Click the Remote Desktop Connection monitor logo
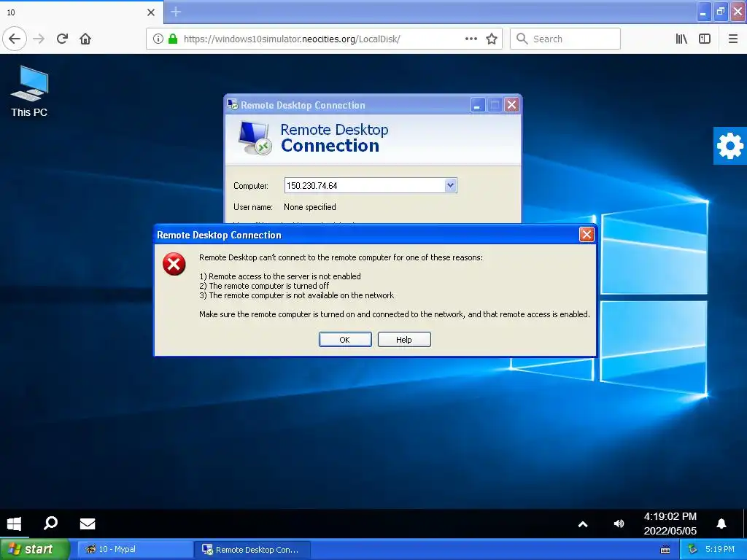 [x=255, y=138]
